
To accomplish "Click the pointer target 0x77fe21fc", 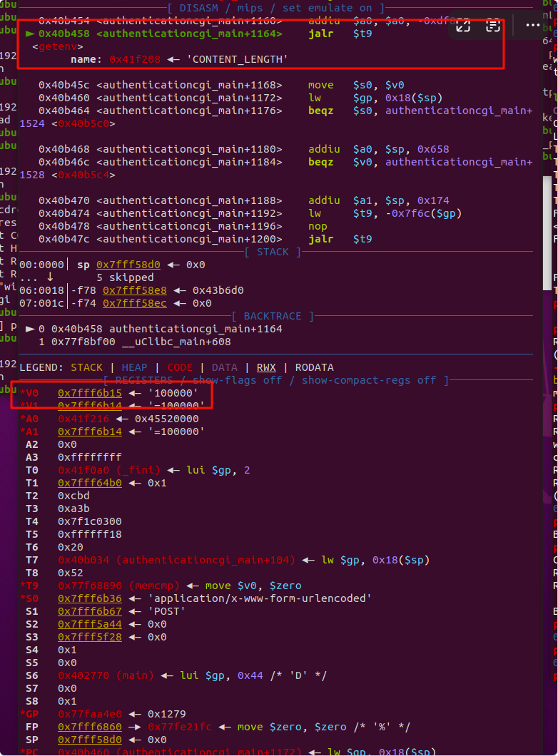I will pos(179,727).
